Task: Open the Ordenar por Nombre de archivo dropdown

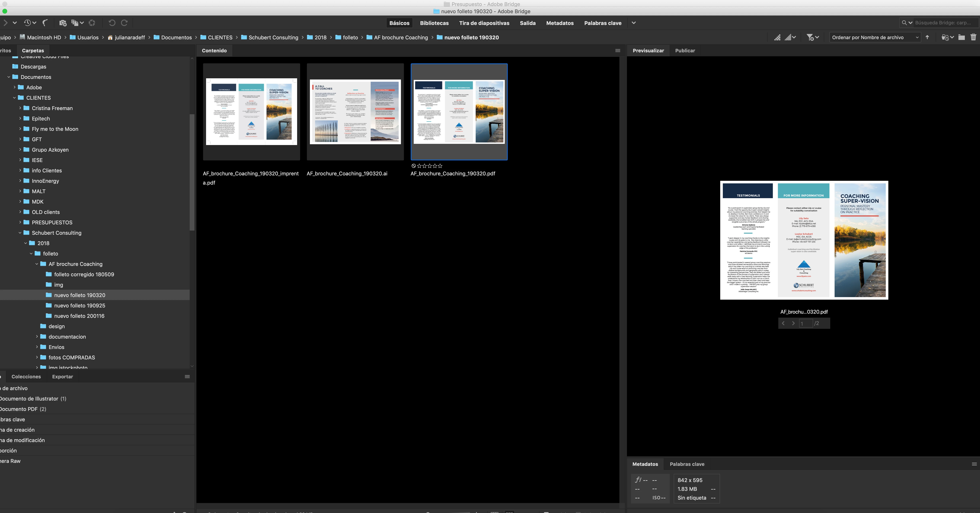Action: (874, 37)
